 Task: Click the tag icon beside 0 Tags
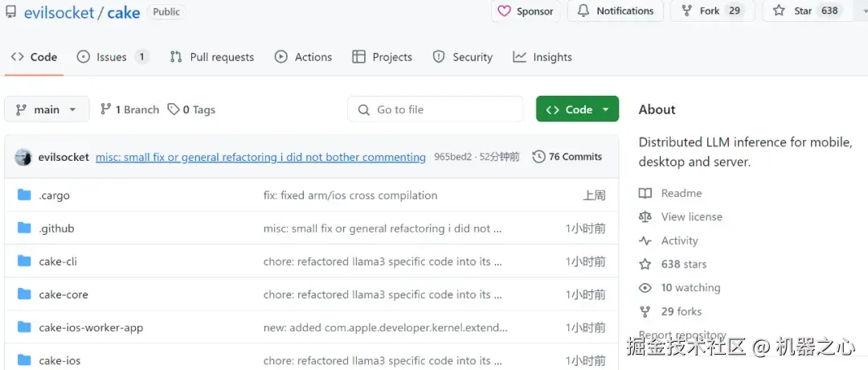coord(174,109)
